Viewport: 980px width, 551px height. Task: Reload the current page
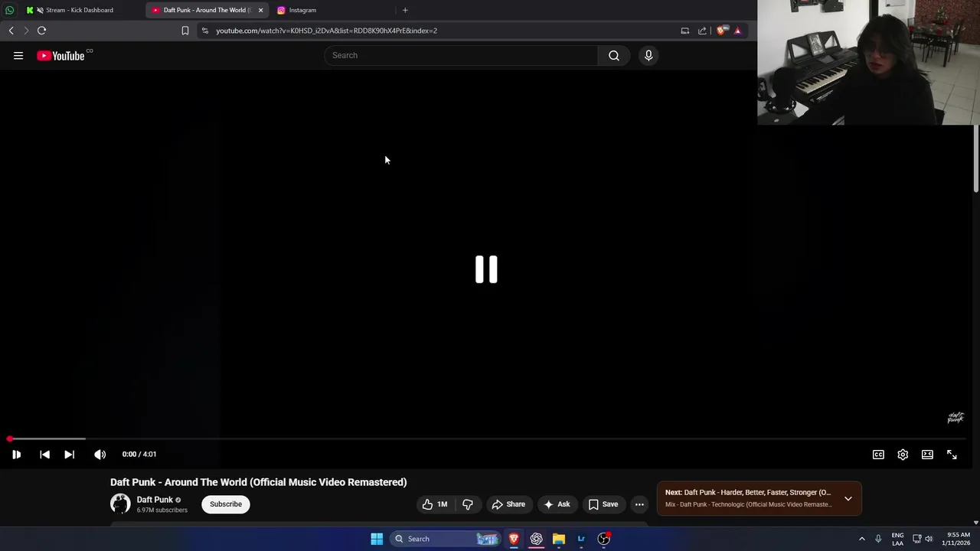(x=41, y=31)
